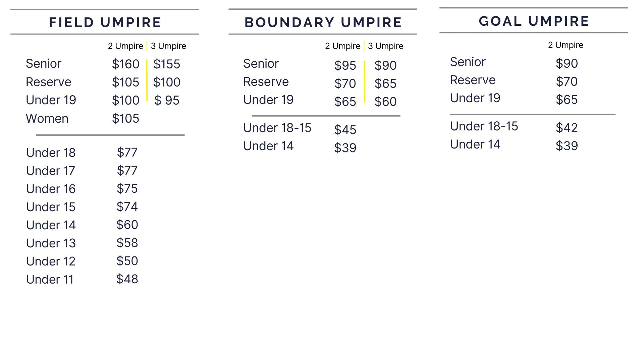Click the Goal Umpire heading
Image resolution: width=644 pixels, height=362 pixels.
click(x=534, y=21)
